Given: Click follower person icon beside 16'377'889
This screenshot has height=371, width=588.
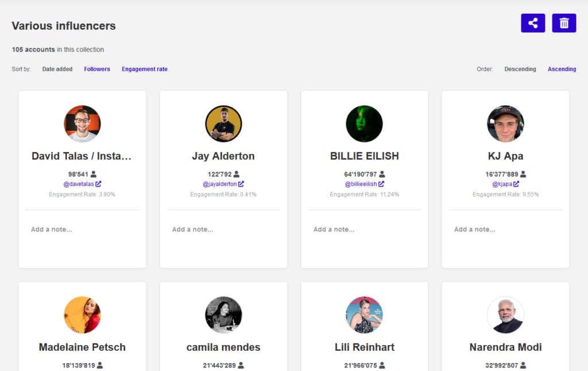Looking at the screenshot, I should click(x=523, y=174).
